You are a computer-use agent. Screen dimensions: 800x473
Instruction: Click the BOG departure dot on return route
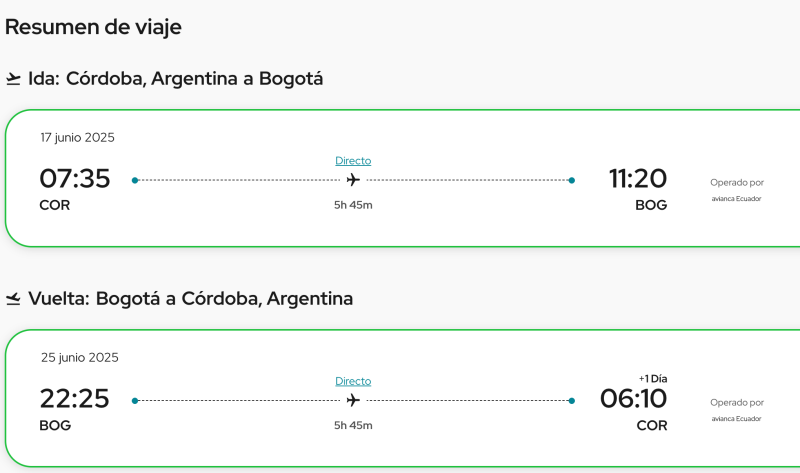[135, 401]
